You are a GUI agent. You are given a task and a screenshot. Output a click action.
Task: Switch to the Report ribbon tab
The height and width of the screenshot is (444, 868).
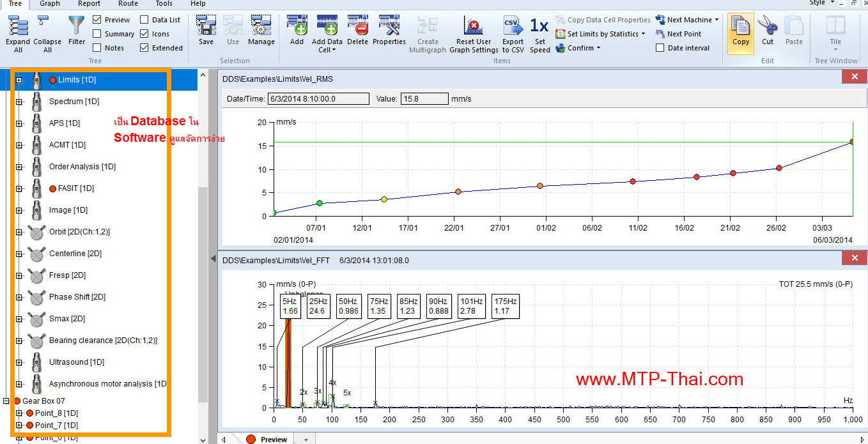coord(89,4)
